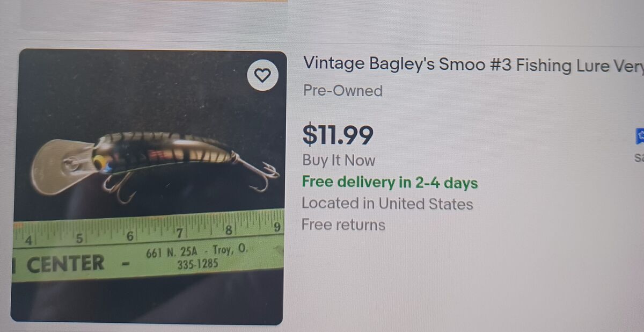The width and height of the screenshot is (644, 332).
Task: Click the blue badge icon at right edge
Action: [640, 136]
